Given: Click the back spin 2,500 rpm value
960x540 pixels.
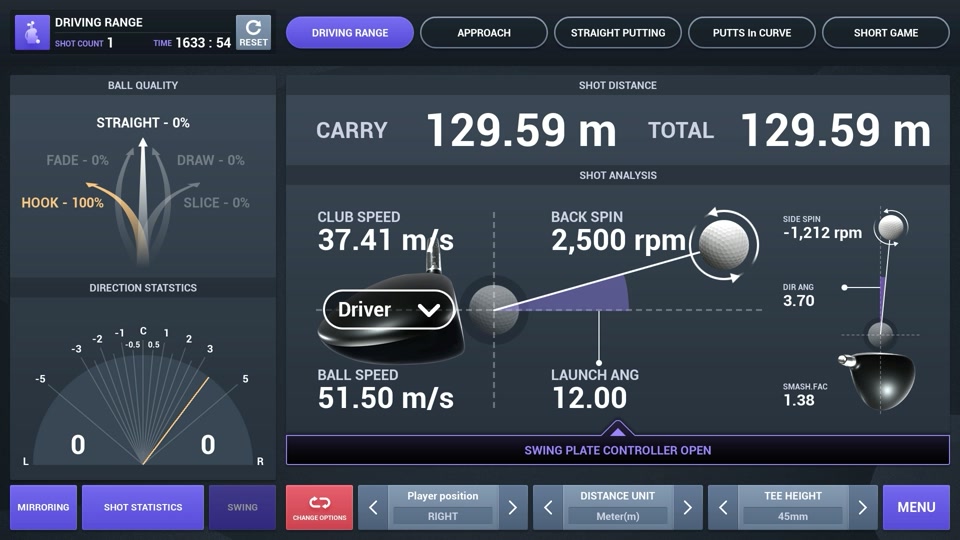Looking at the screenshot, I should coord(618,239).
